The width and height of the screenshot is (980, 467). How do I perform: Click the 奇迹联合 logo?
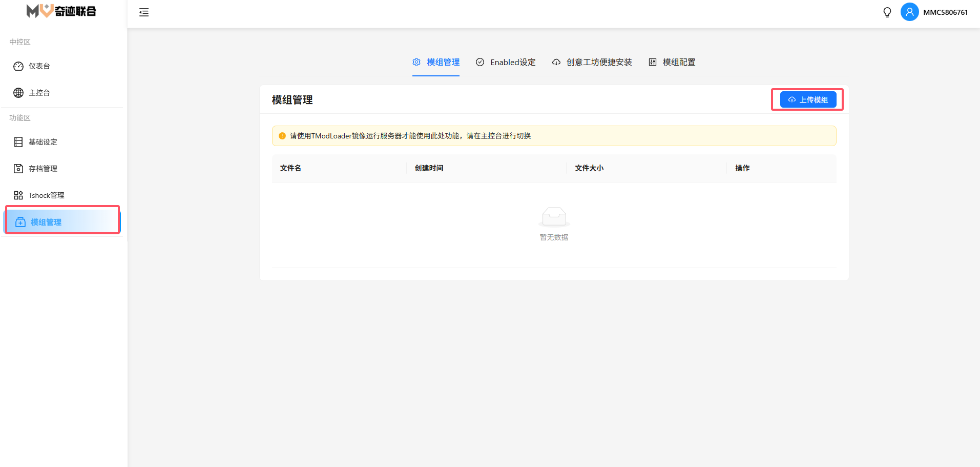[x=61, y=11]
